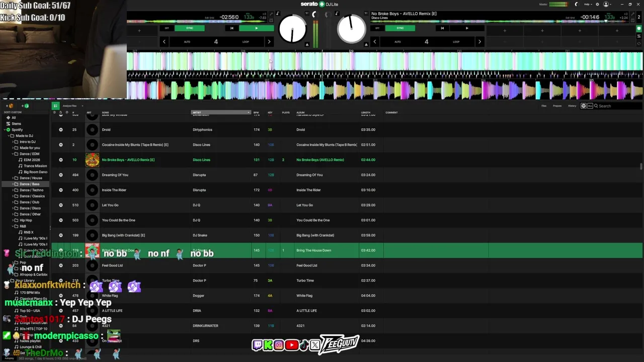Click left deck virtual platter
The width and height of the screenshot is (644, 362).
click(x=292, y=29)
